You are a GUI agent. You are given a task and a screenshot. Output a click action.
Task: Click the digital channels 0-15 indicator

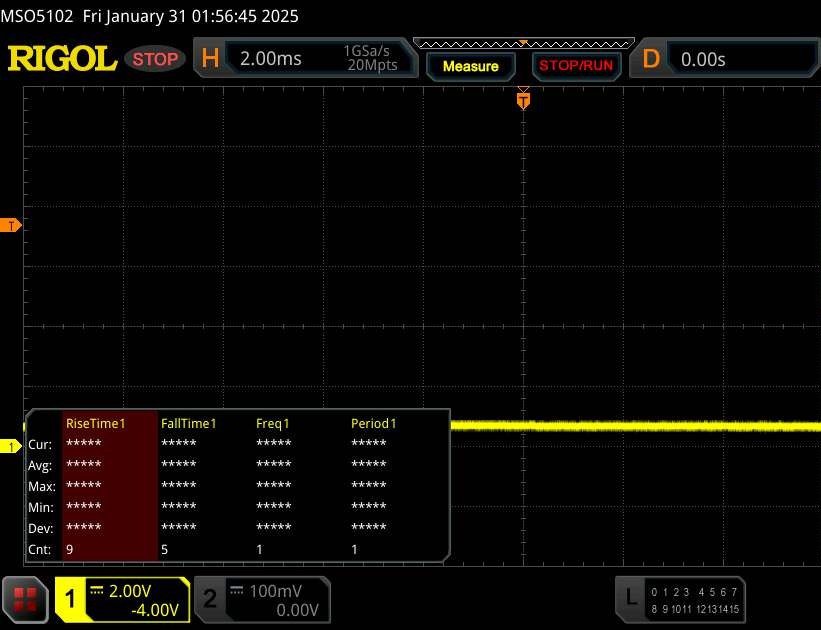click(695, 600)
